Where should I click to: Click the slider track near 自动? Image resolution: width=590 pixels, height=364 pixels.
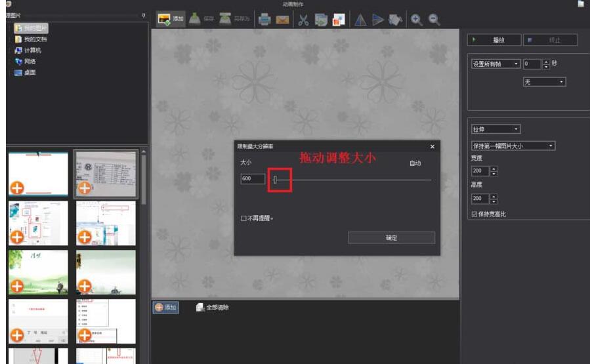416,180
